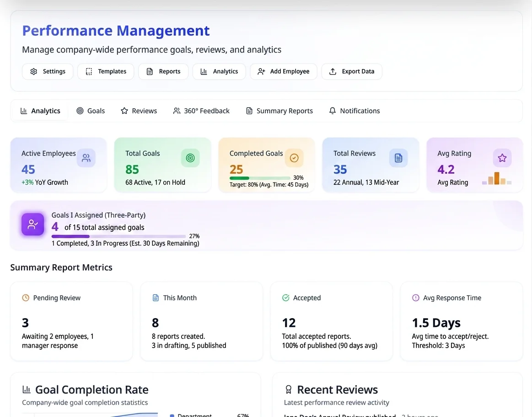Click the Completed Goals 30% progress bar
532x417 pixels.
pos(260,178)
